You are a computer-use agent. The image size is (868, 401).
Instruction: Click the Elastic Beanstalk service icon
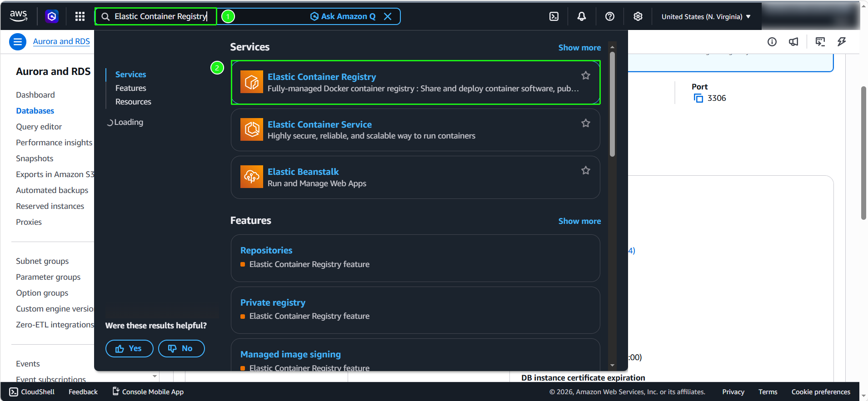click(252, 177)
